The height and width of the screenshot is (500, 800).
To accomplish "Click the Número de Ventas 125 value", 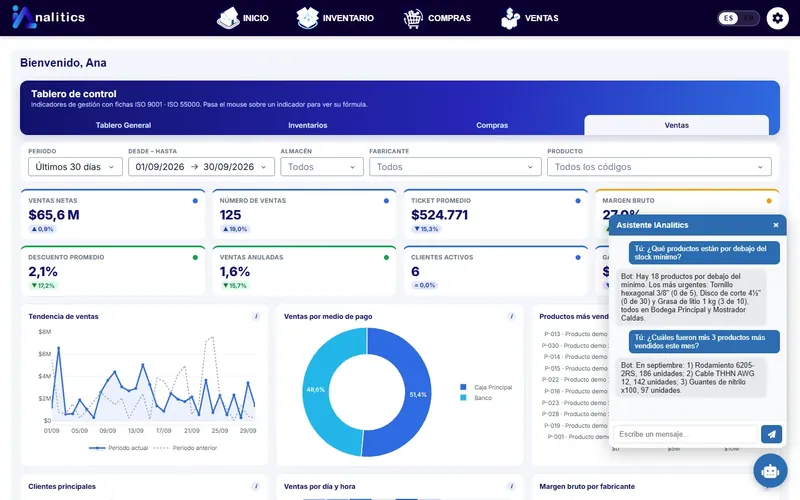I will (231, 215).
